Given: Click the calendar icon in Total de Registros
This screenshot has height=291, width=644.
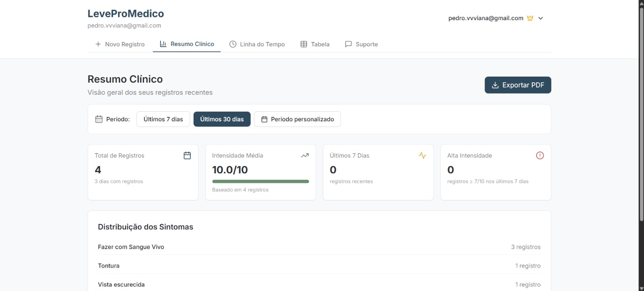Looking at the screenshot, I should pos(187,156).
